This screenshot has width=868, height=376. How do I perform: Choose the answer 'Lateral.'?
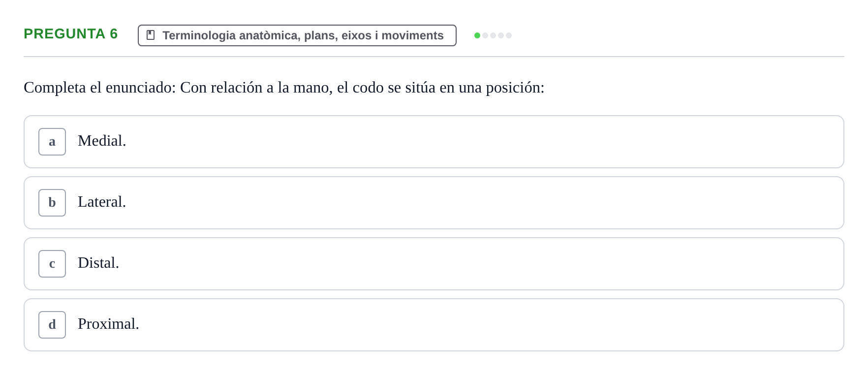pyautogui.click(x=102, y=202)
